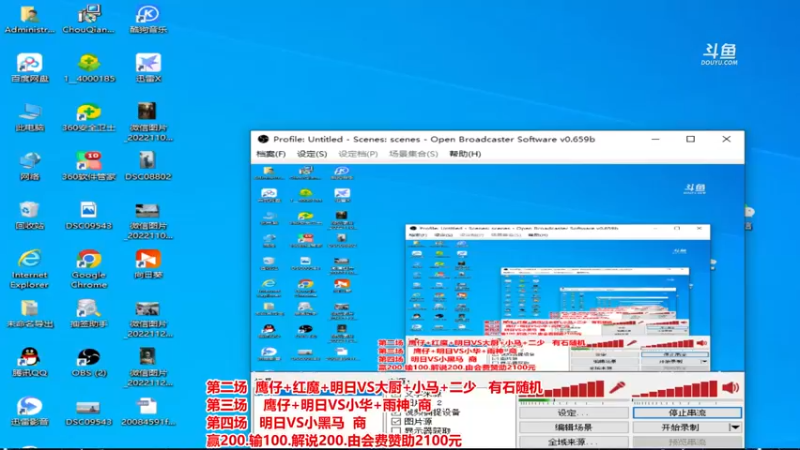Click 开始录制 to start recording

[681, 427]
